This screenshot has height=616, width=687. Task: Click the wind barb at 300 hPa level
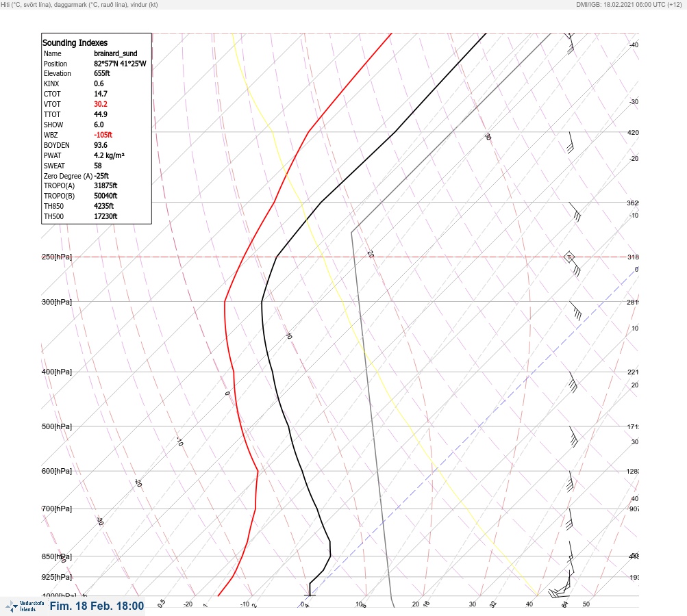[575, 311]
